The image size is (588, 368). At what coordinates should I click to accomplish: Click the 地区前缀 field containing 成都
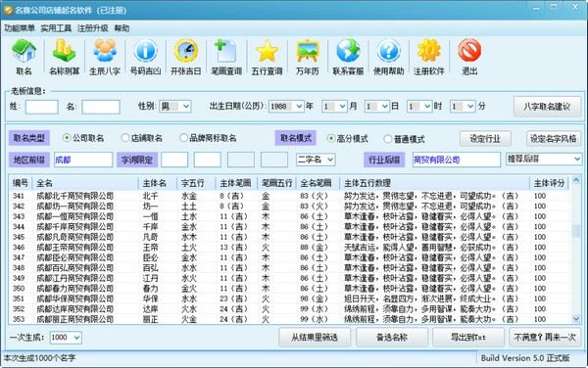(x=83, y=160)
